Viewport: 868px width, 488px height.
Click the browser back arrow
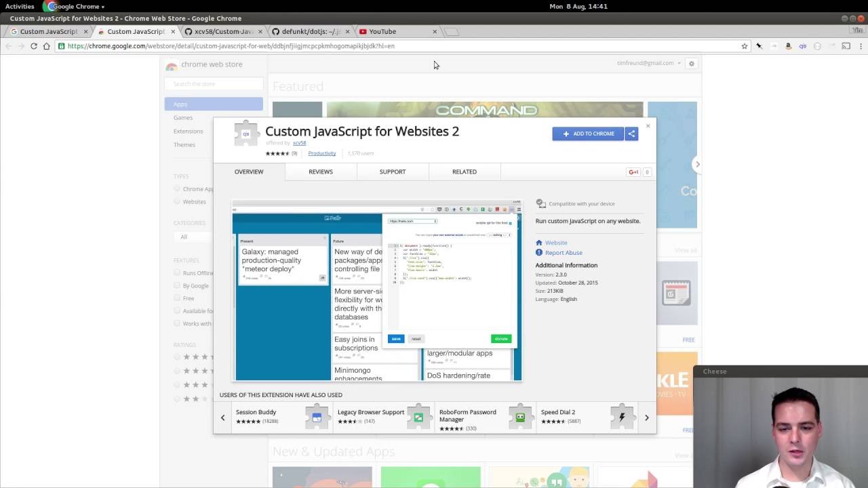[8, 46]
